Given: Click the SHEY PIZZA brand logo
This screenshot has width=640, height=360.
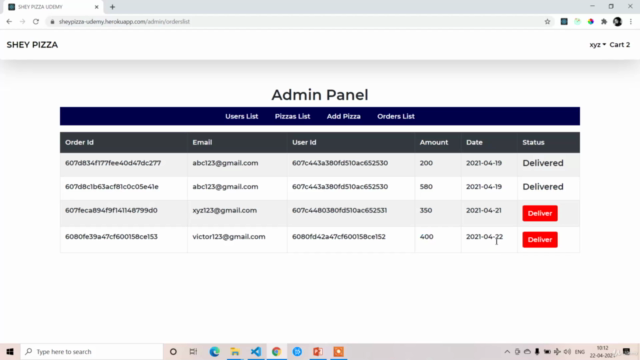Looking at the screenshot, I should pyautogui.click(x=32, y=45).
